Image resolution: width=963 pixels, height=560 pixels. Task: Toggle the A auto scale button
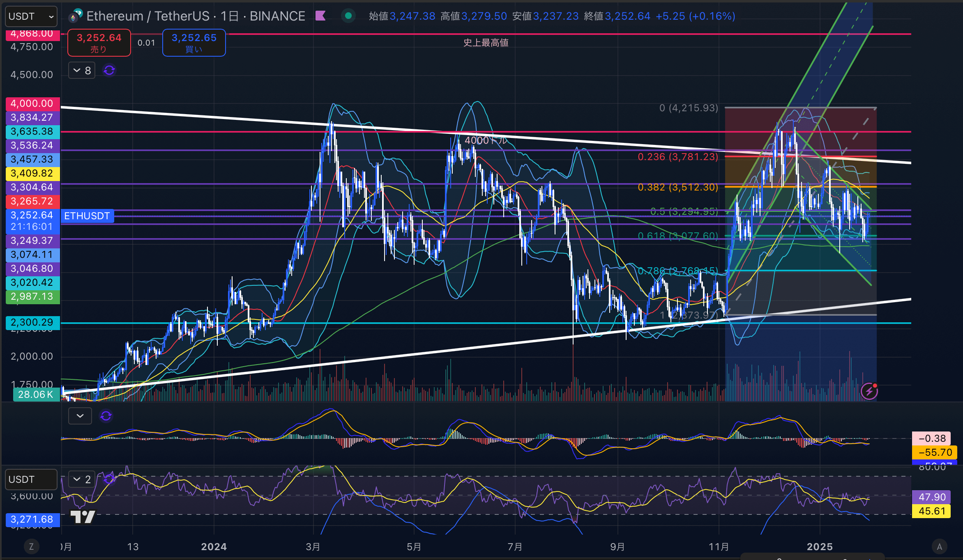pos(939,546)
